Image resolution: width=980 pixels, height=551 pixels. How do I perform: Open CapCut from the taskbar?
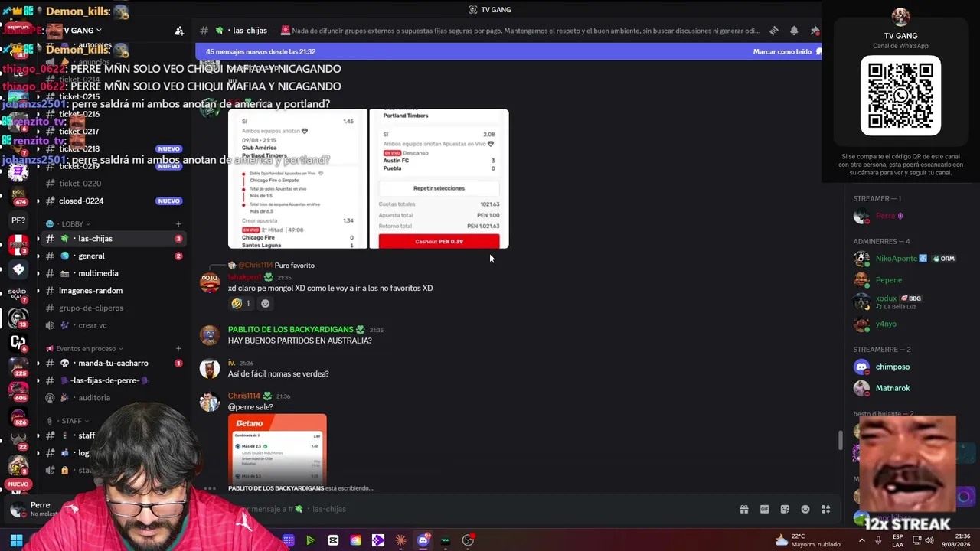(333, 540)
